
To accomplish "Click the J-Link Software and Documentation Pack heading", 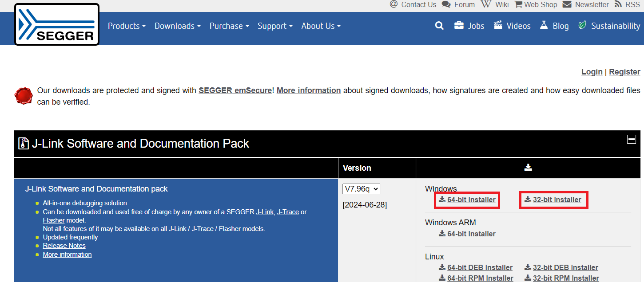I will point(140,144).
